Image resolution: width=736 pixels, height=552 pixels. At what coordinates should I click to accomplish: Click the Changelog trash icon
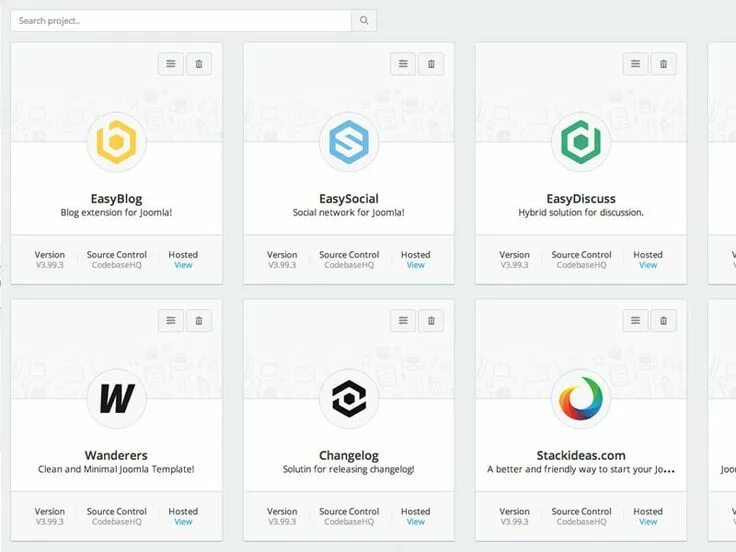[x=431, y=321]
